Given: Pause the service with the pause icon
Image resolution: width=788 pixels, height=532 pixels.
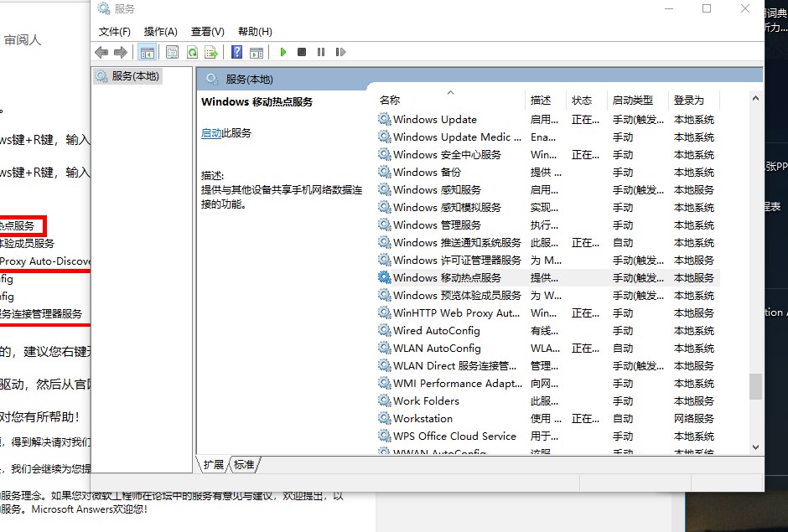Looking at the screenshot, I should [x=321, y=52].
